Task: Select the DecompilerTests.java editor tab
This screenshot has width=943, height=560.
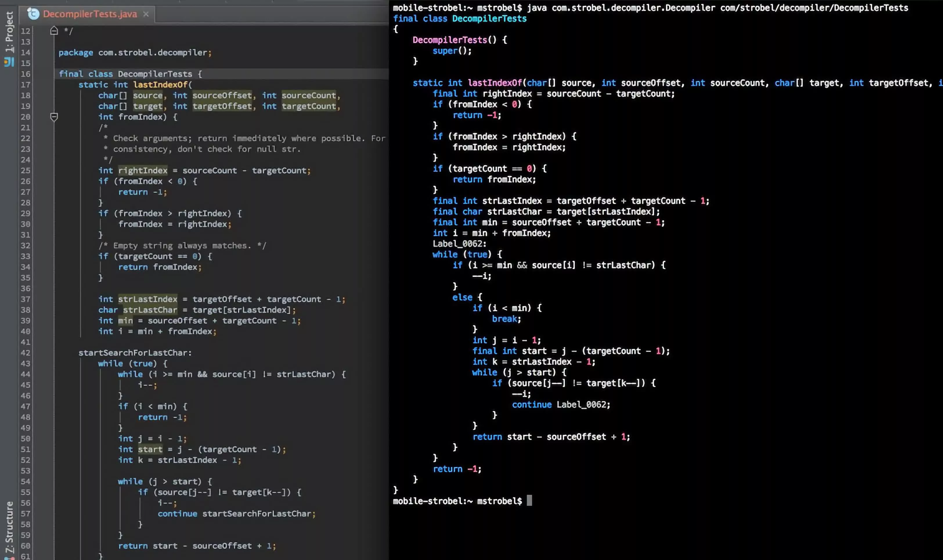Action: [x=89, y=14]
